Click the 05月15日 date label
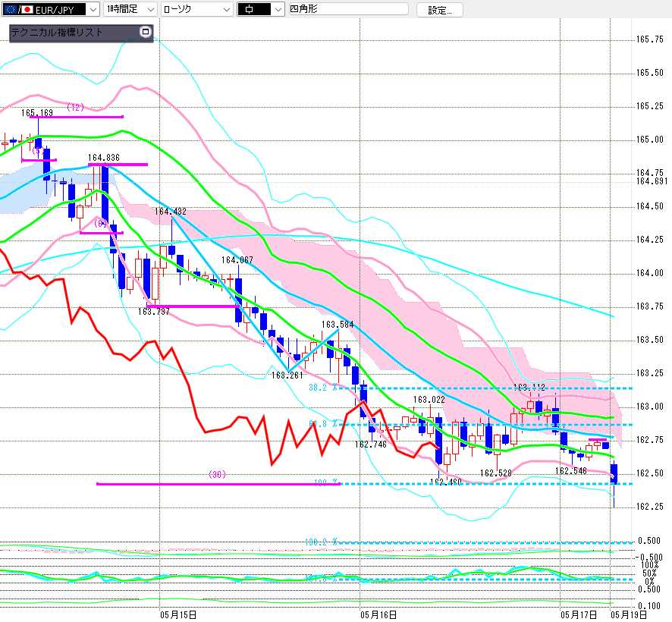 [x=178, y=615]
